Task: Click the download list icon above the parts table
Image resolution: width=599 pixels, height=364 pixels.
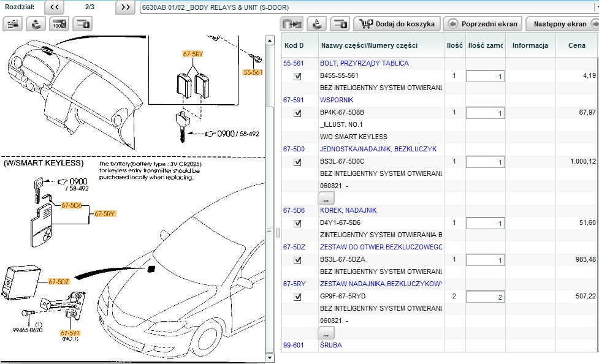Action: (x=340, y=24)
